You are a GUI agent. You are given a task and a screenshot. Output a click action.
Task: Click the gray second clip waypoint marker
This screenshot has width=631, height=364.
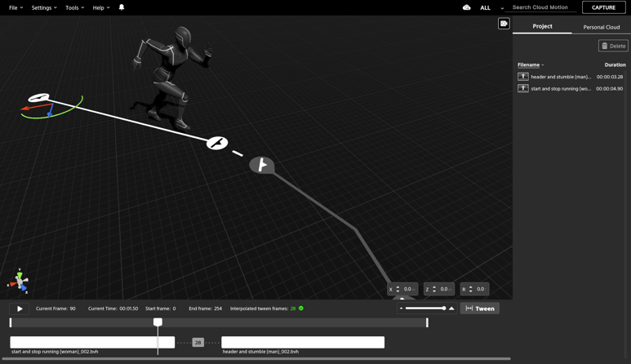pos(262,165)
